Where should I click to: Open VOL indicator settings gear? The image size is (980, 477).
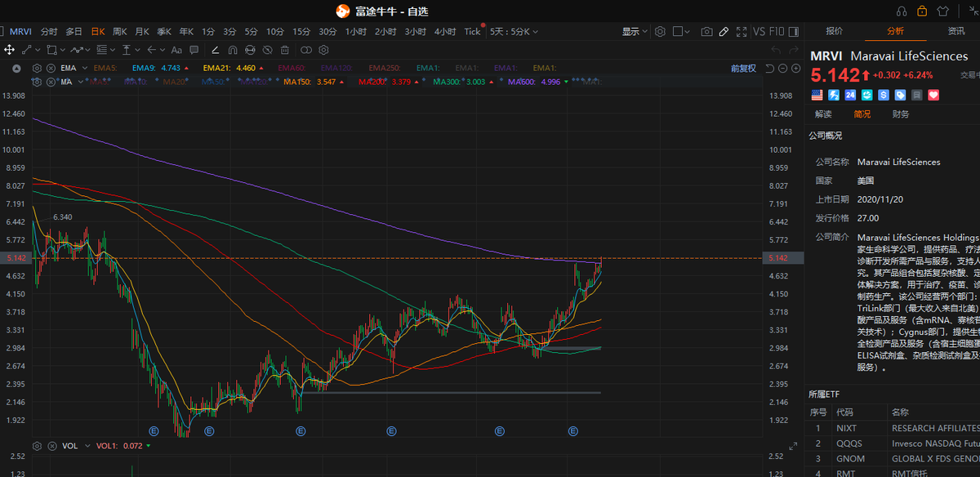click(x=37, y=446)
